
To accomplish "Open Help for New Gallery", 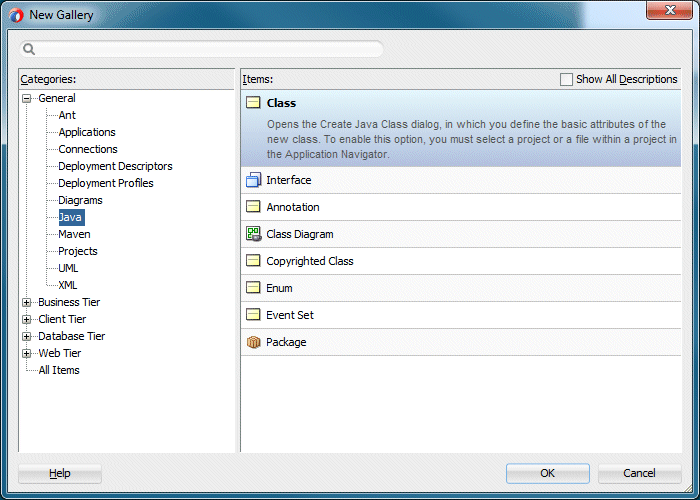I will (60, 473).
